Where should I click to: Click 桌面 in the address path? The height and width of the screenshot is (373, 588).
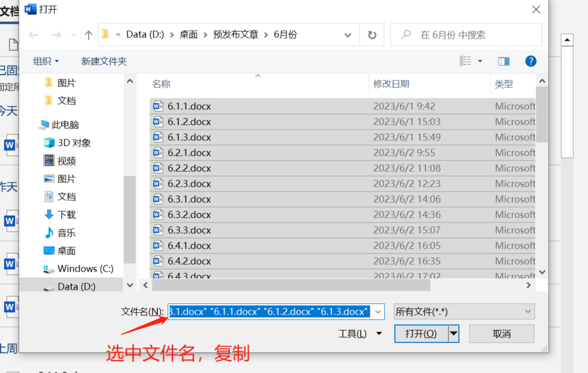coord(188,35)
